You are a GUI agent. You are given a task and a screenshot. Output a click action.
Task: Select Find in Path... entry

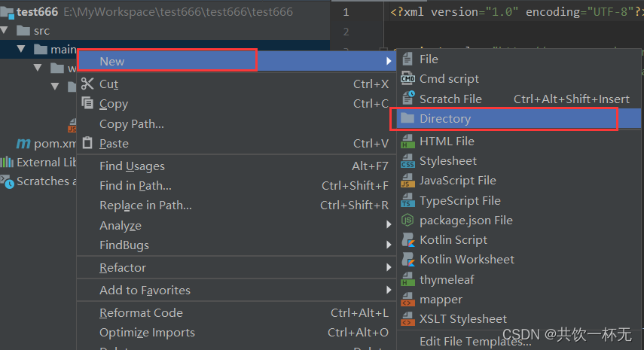pos(237,185)
